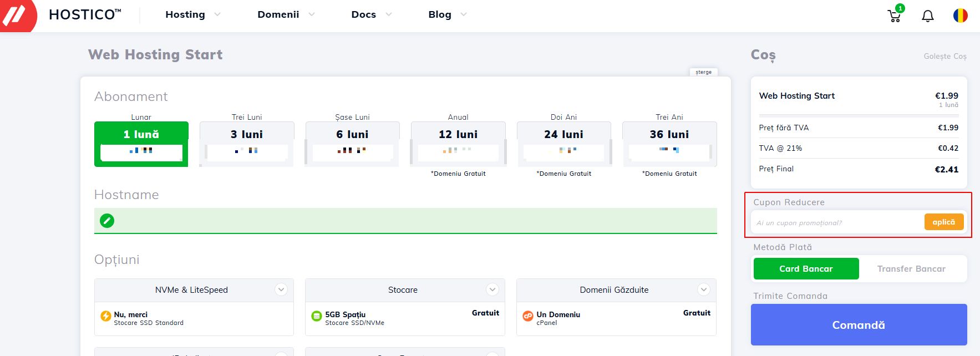
Task: Click the Golește Coș link
Action: coord(945,56)
